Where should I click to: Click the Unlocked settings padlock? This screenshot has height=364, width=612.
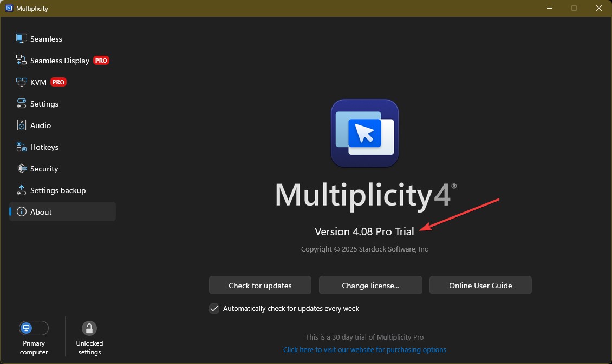click(89, 328)
